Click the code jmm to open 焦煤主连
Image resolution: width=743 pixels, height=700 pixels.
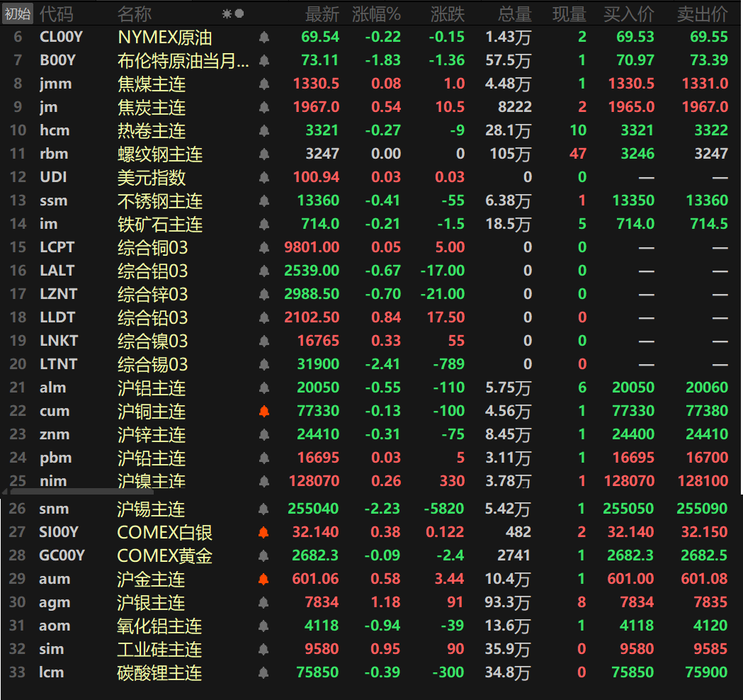(x=54, y=84)
